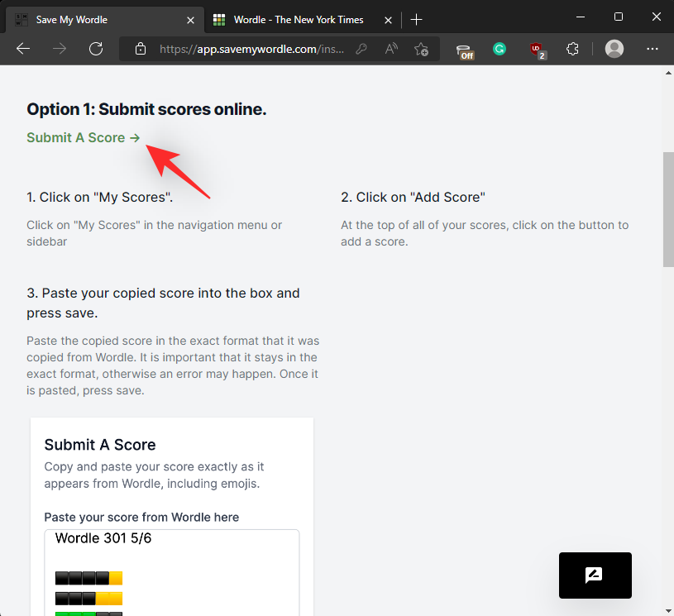674x616 pixels.
Task: Click the address bar URL
Action: click(x=248, y=50)
